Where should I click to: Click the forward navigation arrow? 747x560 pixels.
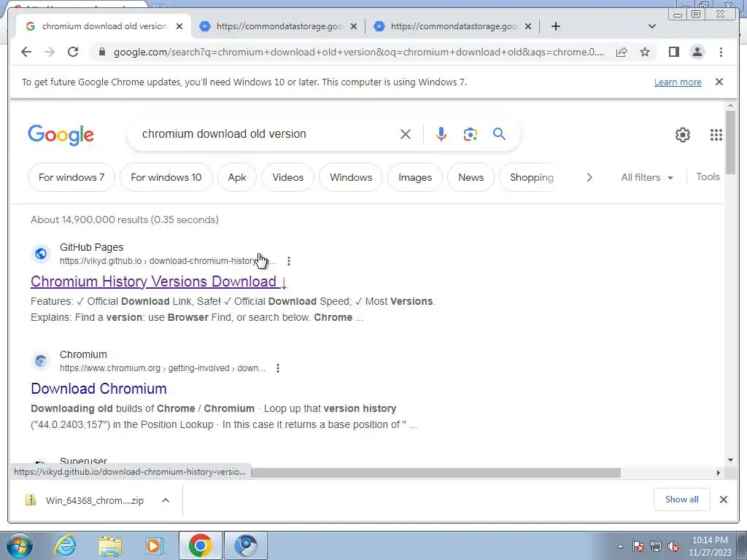[50, 52]
